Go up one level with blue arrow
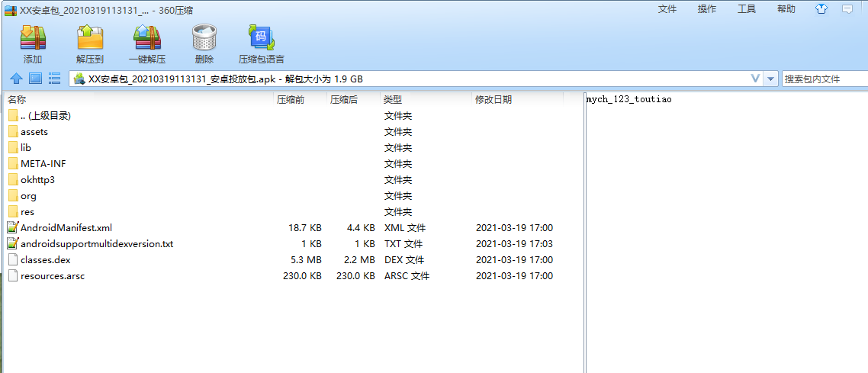Screen dimensions: 868x373 point(17,79)
